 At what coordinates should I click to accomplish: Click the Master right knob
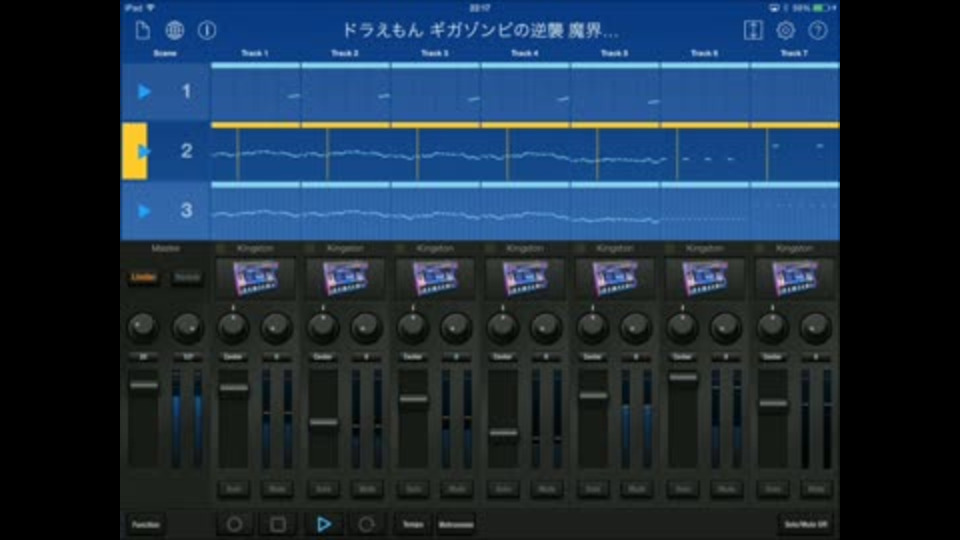187,328
